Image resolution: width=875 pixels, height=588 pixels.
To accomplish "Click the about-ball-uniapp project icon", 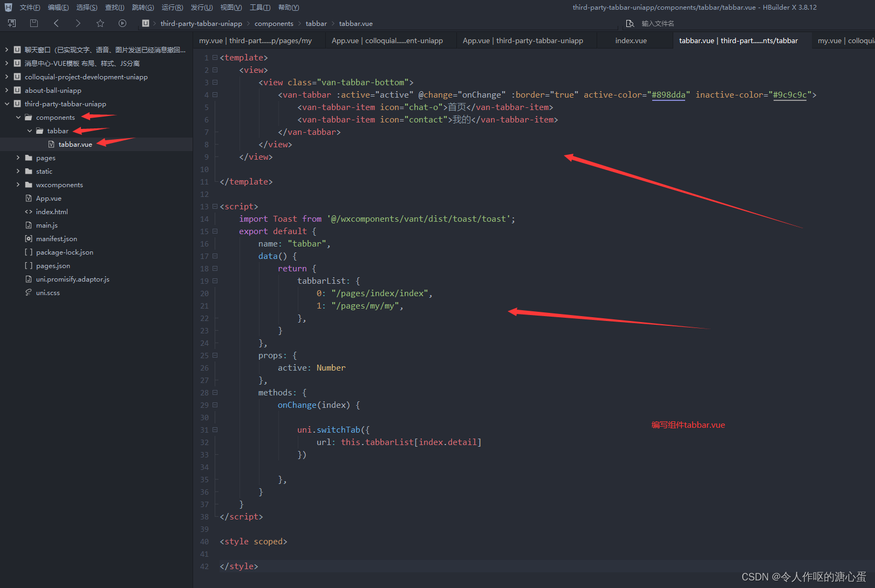I will 17,90.
